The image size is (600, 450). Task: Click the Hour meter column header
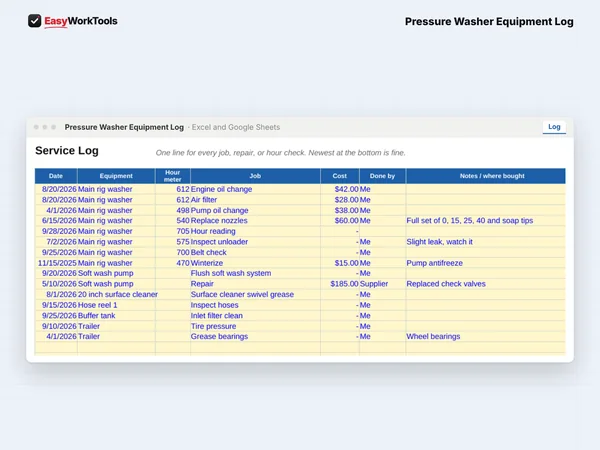pyautogui.click(x=173, y=176)
